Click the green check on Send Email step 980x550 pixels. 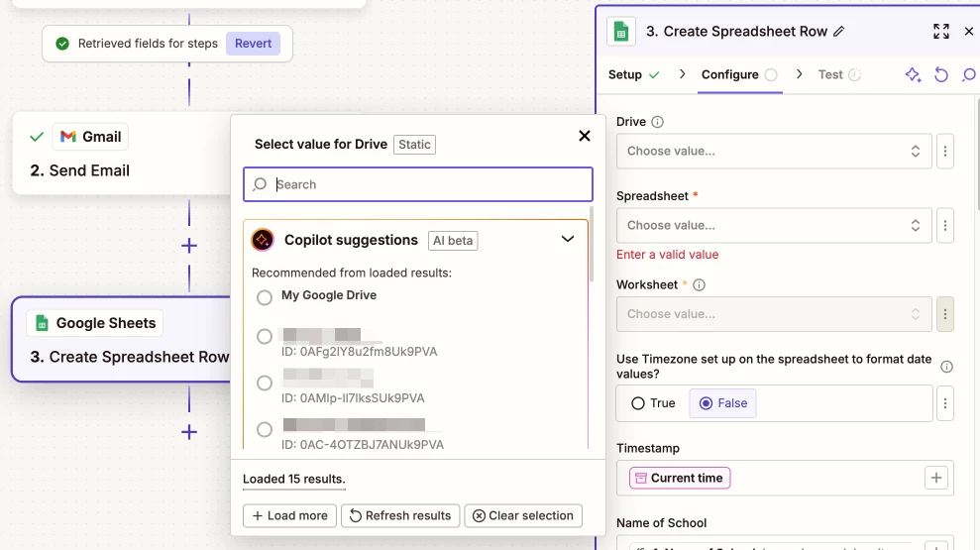click(x=37, y=137)
